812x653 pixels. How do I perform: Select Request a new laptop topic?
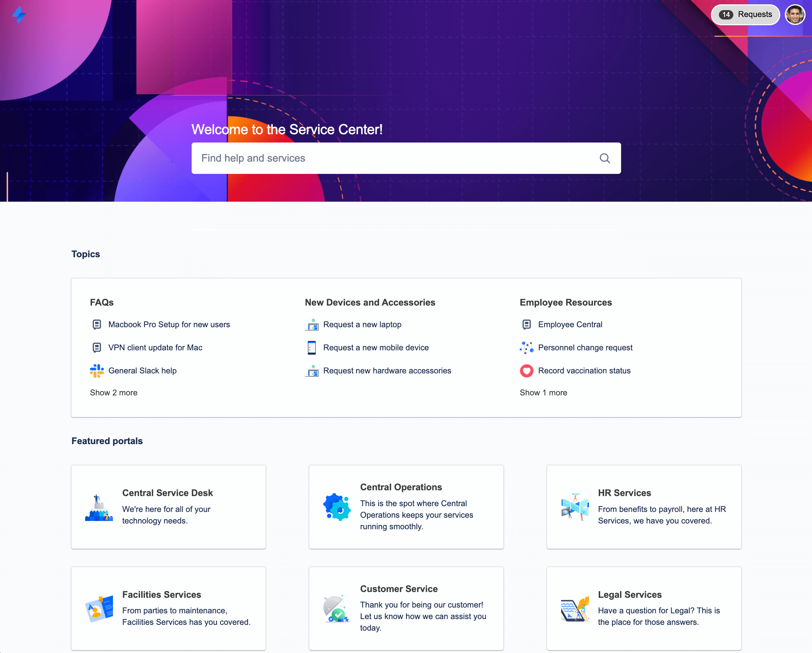pos(362,324)
